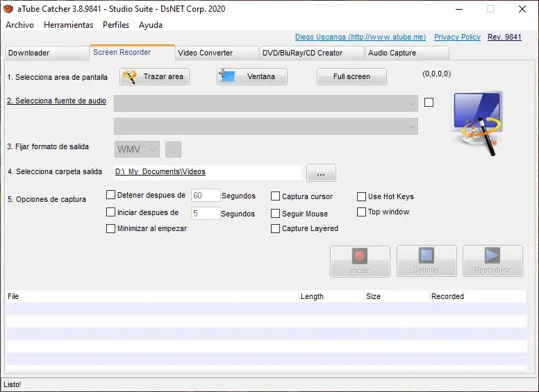Play recording with the Reproducir button
This screenshot has height=392, width=539.
tap(492, 261)
